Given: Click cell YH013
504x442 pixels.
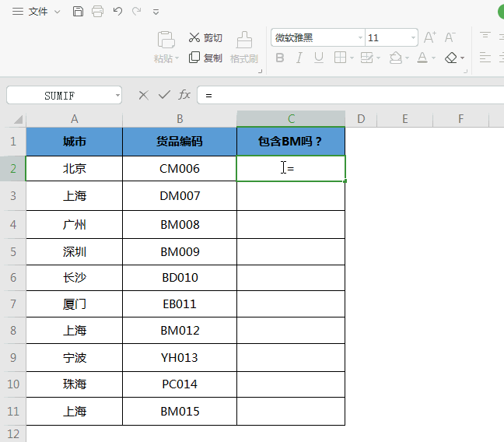Looking at the screenshot, I should click(x=180, y=358).
